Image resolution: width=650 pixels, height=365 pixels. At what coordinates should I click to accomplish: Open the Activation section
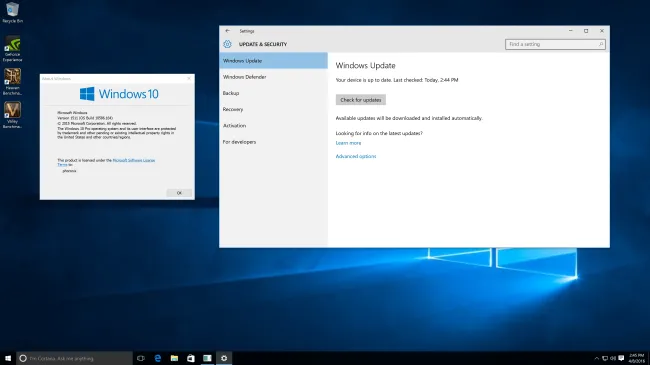(x=274, y=125)
